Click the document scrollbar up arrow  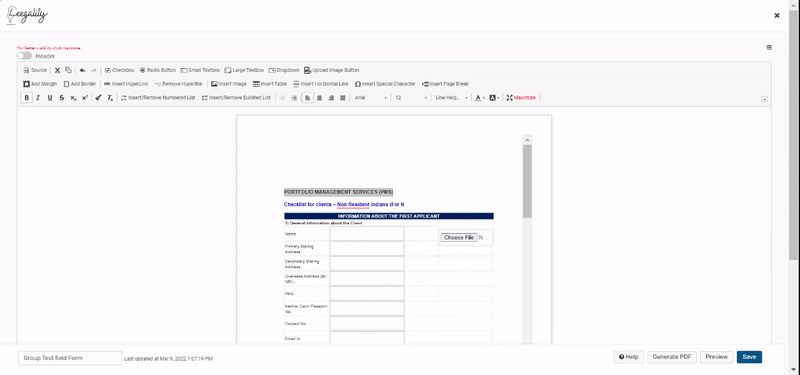(527, 139)
